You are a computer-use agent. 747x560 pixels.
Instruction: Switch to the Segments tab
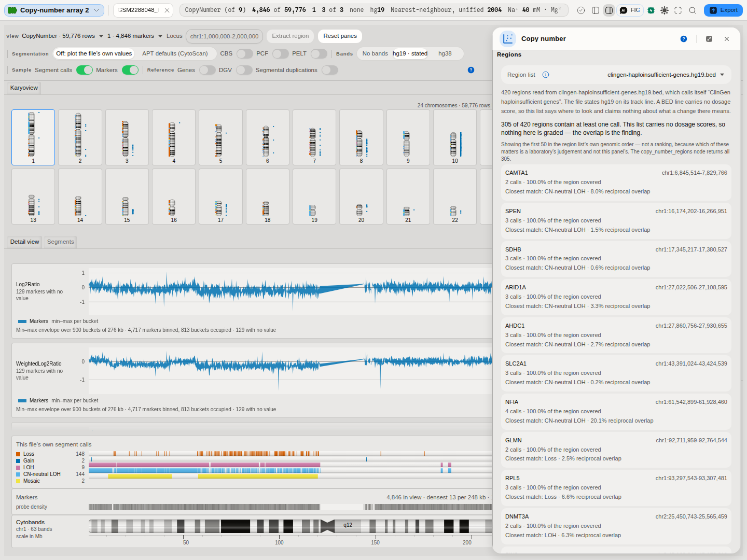[61, 242]
